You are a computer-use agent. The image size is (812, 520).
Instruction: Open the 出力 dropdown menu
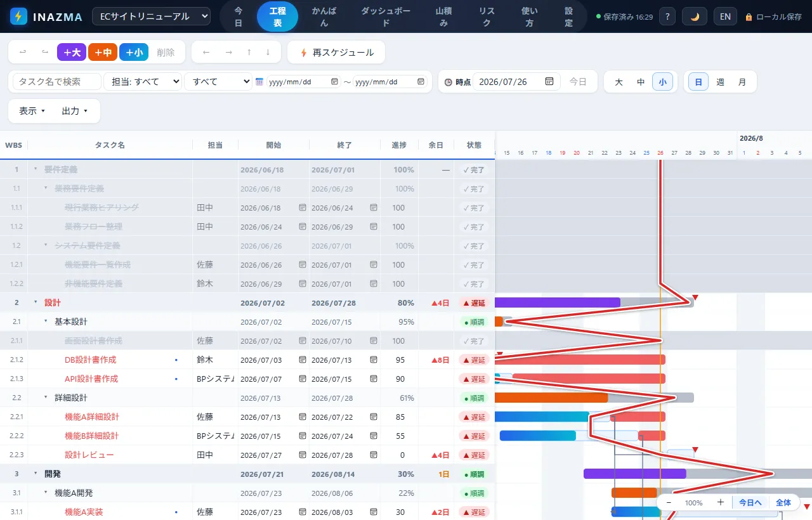coord(74,111)
